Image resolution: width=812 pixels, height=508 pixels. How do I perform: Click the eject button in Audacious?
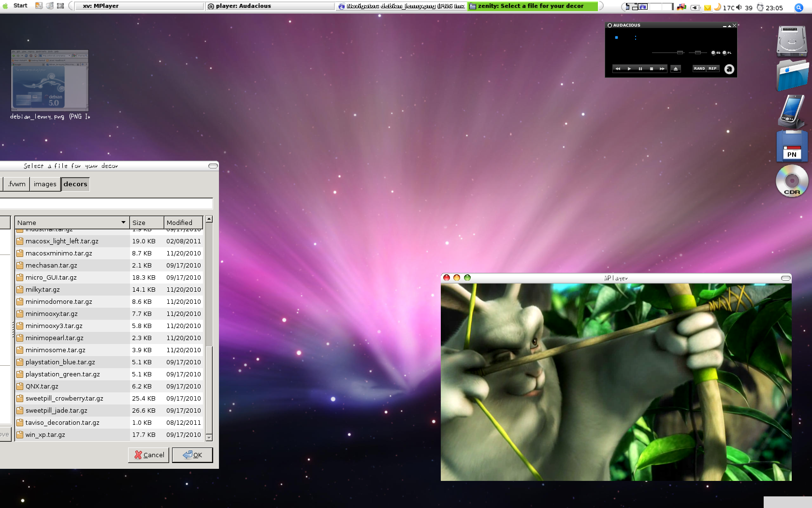point(676,69)
